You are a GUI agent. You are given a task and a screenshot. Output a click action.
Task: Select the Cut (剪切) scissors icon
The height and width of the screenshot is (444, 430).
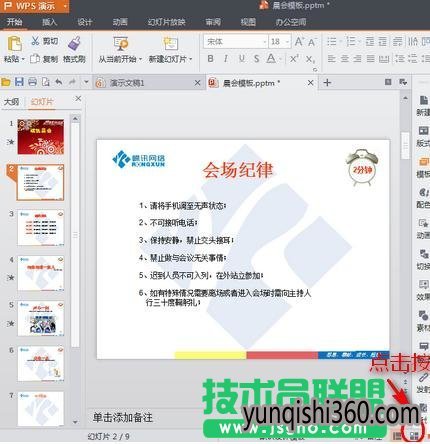[x=35, y=41]
